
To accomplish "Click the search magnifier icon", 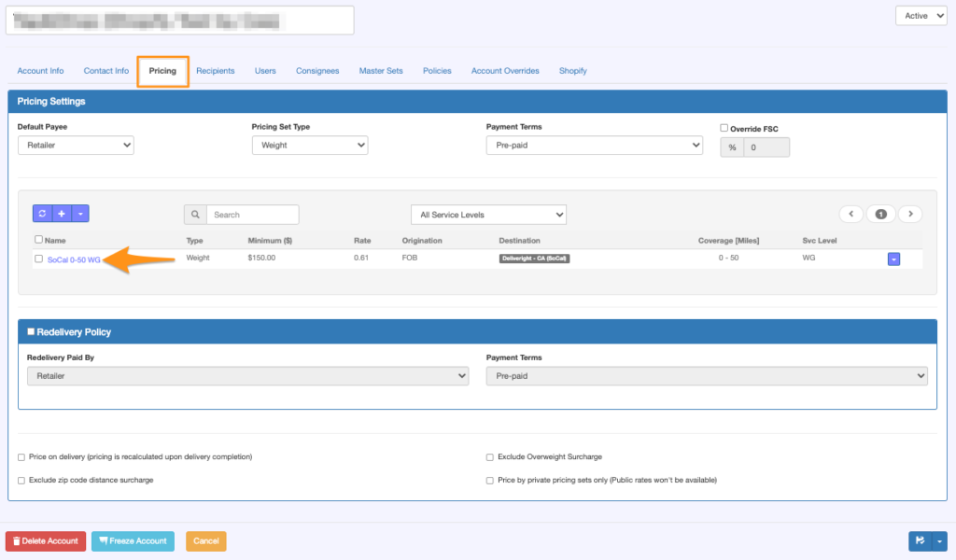I will pyautogui.click(x=195, y=215).
